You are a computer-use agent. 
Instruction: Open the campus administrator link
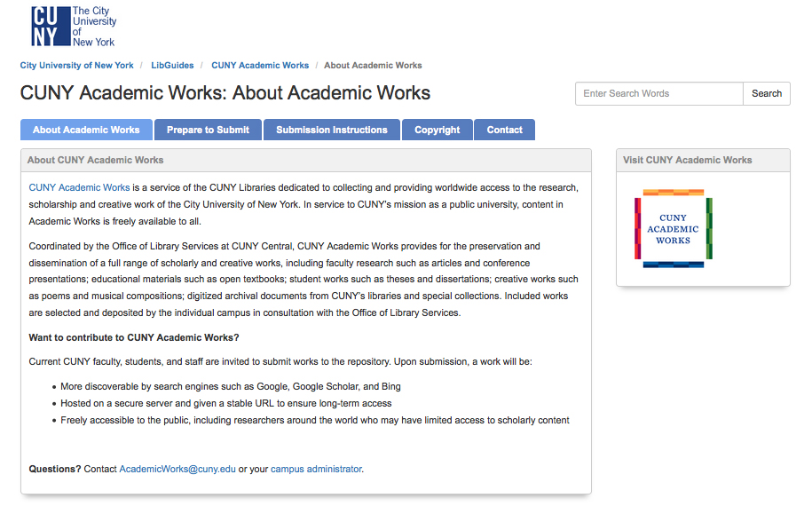(316, 469)
